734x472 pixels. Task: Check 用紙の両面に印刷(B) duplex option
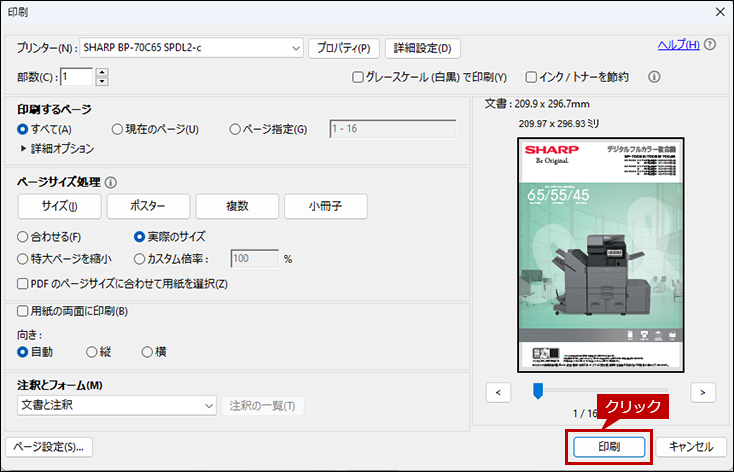coord(22,311)
